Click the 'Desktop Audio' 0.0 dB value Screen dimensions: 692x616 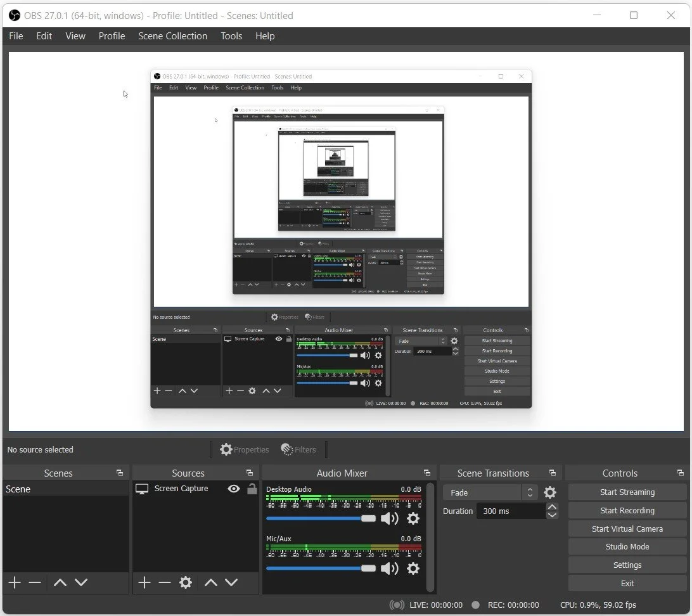[411, 489]
